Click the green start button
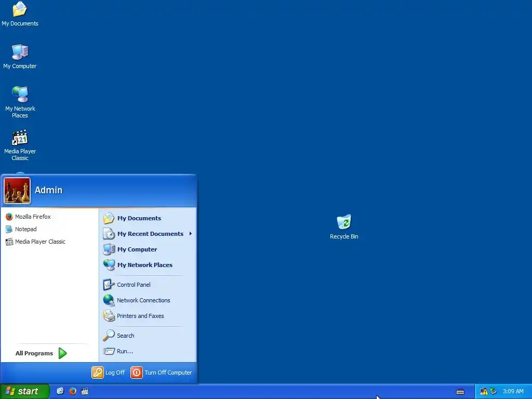Viewport: 532px width, 399px height. click(x=24, y=391)
